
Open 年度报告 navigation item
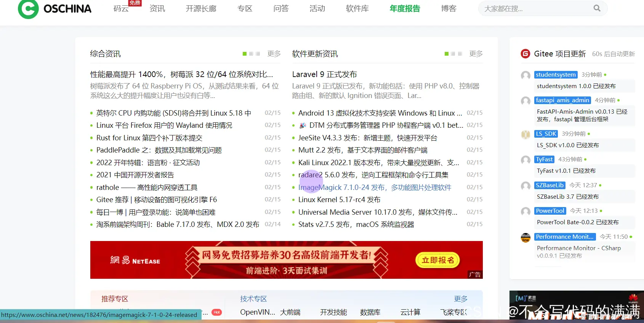(x=405, y=8)
